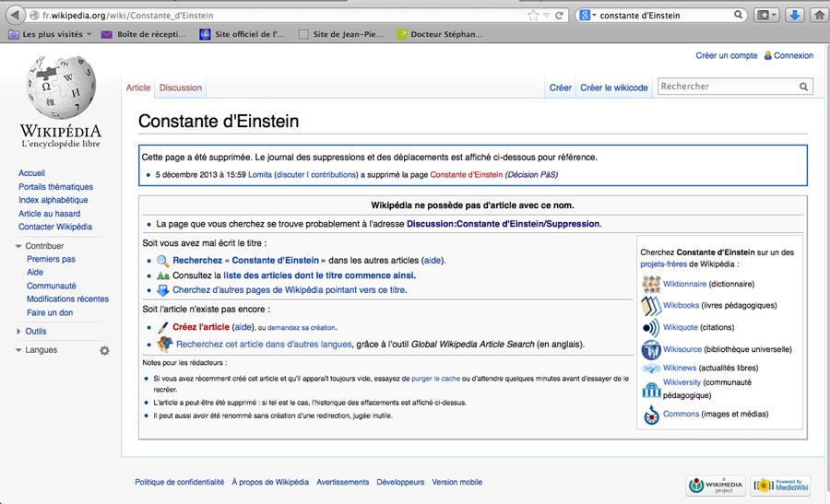
Task: Click the Wikiquote project icon
Action: pyautogui.click(x=651, y=327)
